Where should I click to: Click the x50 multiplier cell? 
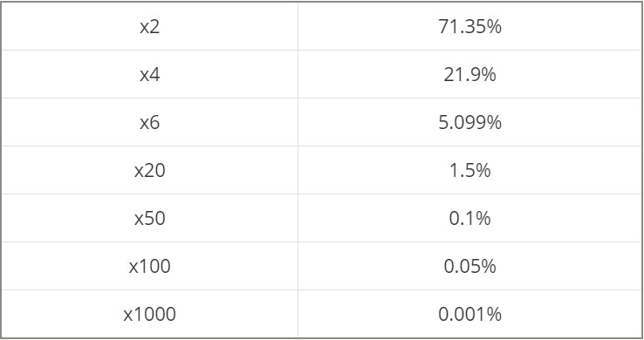click(x=149, y=218)
